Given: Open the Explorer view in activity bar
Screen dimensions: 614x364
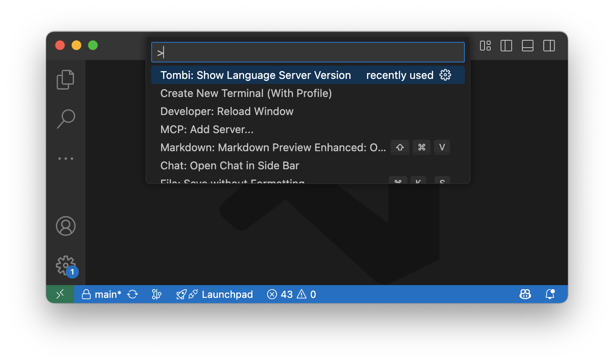Looking at the screenshot, I should click(x=65, y=79).
